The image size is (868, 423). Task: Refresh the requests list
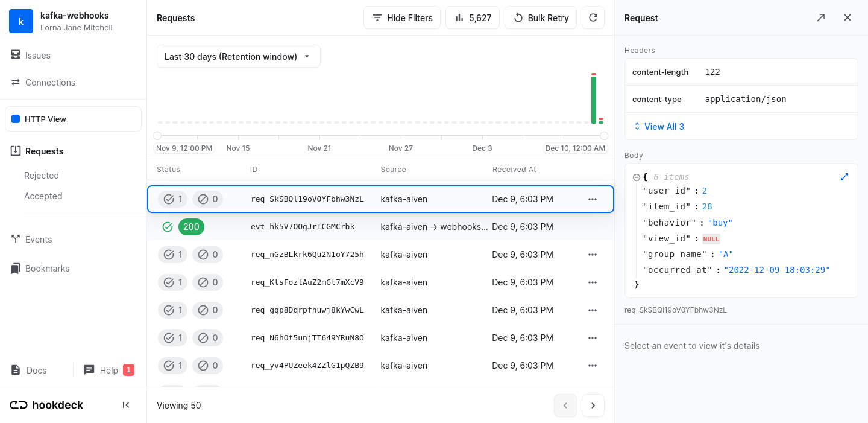pos(593,17)
